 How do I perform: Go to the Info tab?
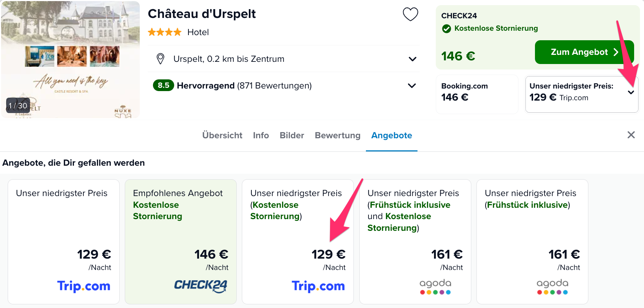(261, 135)
